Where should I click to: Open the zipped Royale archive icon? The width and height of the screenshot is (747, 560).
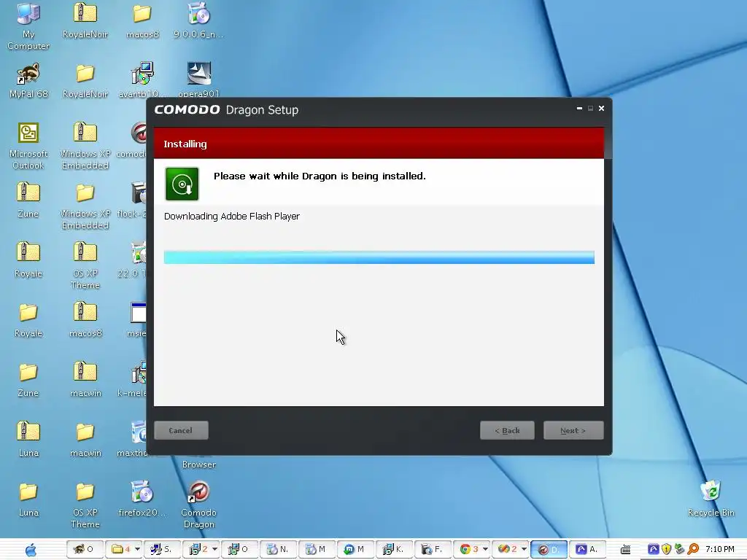tap(28, 259)
